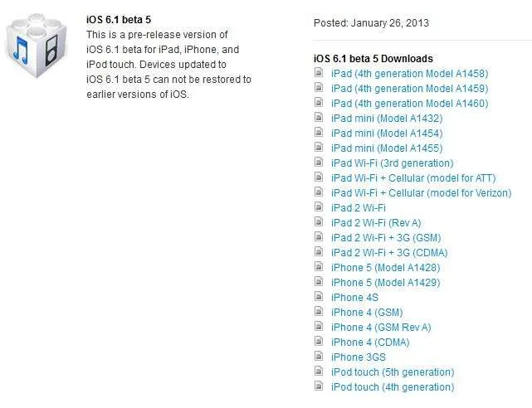The image size is (532, 408).
Task: Click file icon beside iPad Wi-Fi 3rd generation
Action: (x=319, y=162)
